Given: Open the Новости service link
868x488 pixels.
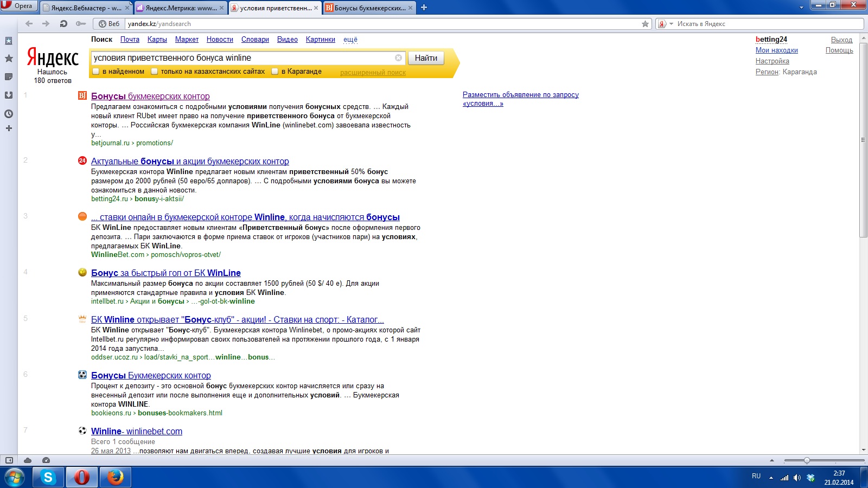Looking at the screenshot, I should [x=220, y=40].
